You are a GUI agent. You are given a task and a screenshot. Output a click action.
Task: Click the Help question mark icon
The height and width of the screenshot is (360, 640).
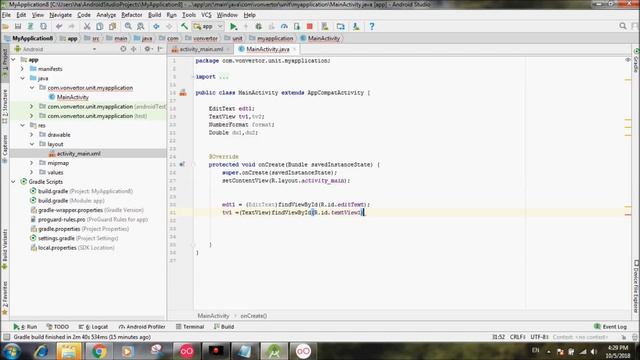pyautogui.click(x=372, y=27)
